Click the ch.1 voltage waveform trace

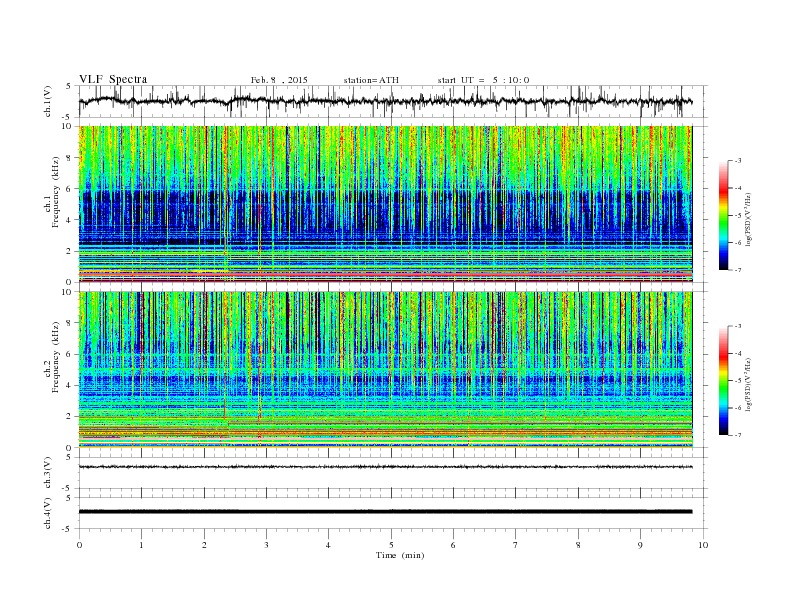click(385, 101)
